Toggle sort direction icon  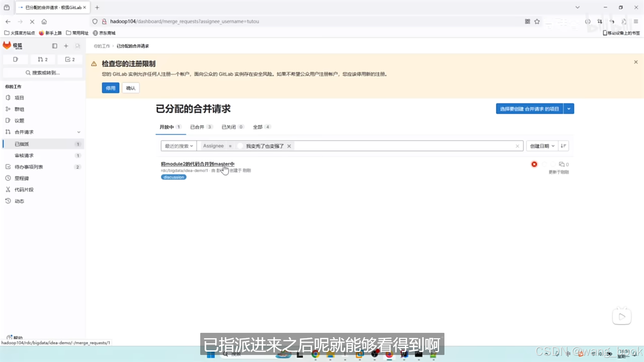click(x=563, y=146)
